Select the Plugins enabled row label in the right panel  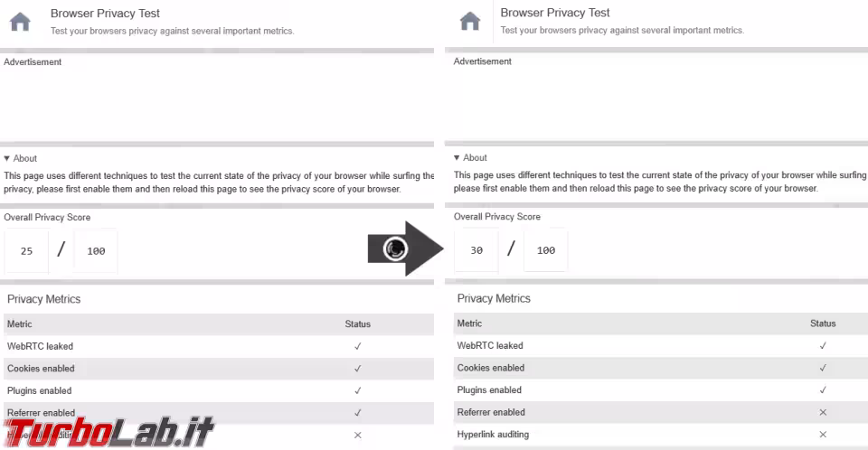click(489, 390)
